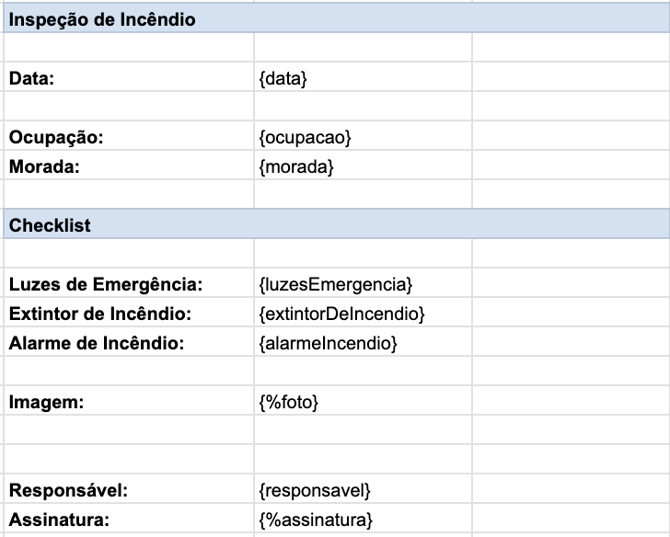Select the {%assinatura} placeholder cell
The image size is (670, 537).
click(x=316, y=520)
